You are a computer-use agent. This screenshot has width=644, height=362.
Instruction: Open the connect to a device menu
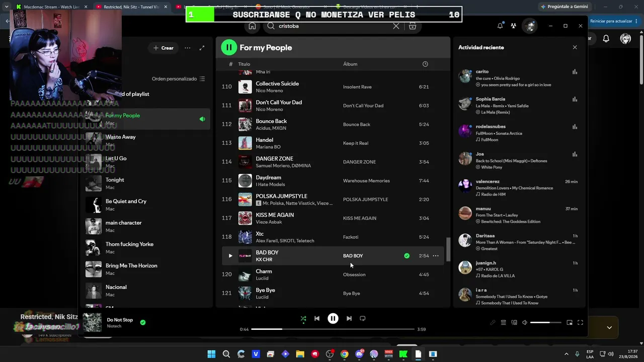click(514, 323)
